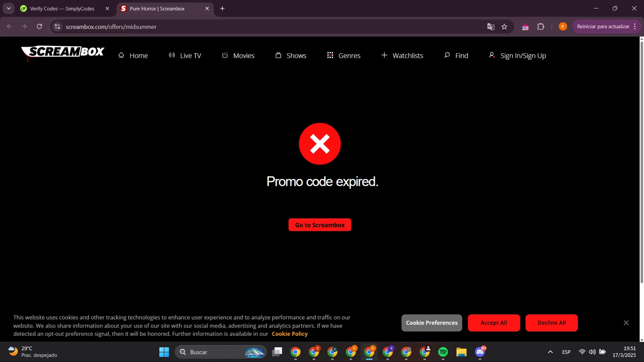Click Promo code expired heading text
Screen dimensions: 644x362
click(x=322, y=181)
